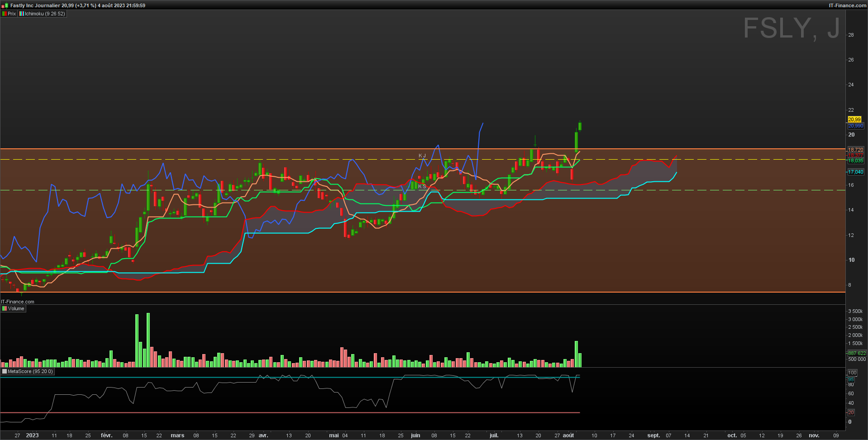The height and width of the screenshot is (440, 868).
Task: Click the Volume panel label
Action: (x=14, y=308)
